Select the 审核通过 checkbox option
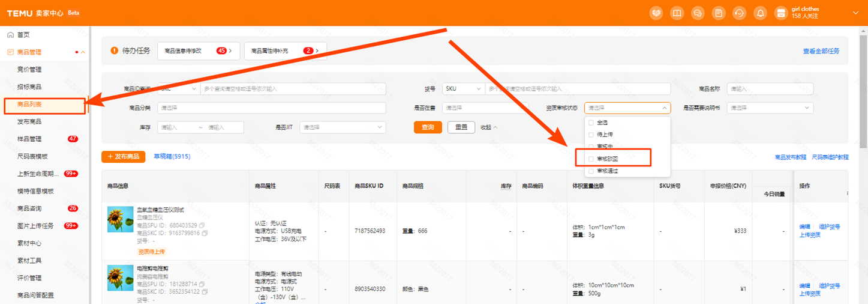This screenshot has width=868, height=304. click(591, 171)
